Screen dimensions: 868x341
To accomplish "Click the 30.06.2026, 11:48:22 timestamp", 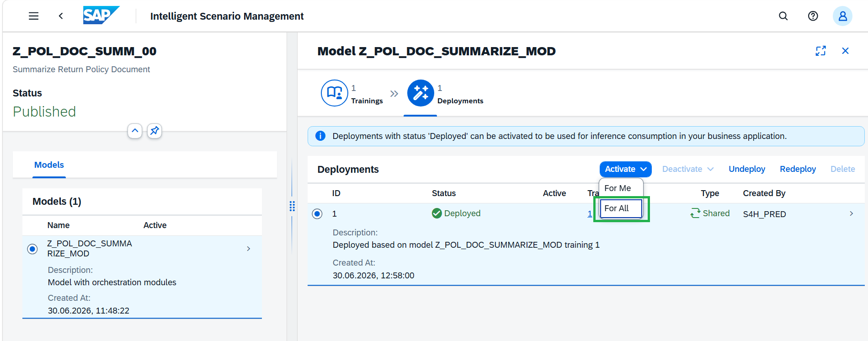I will [x=89, y=311].
